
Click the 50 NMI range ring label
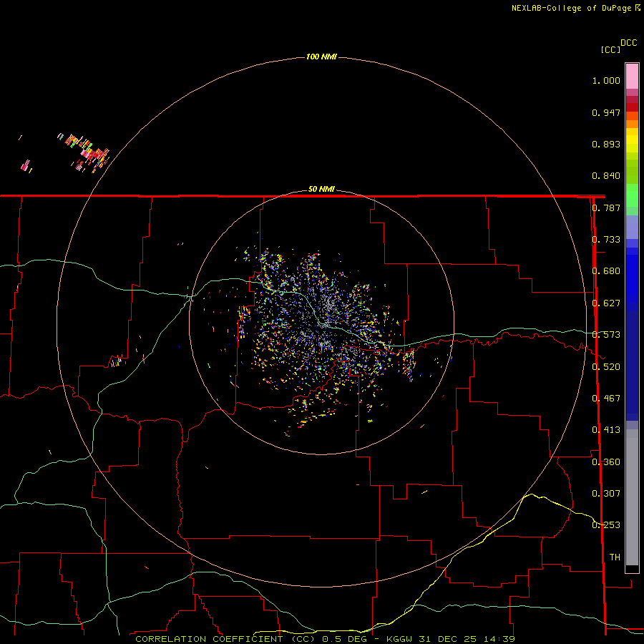tap(321, 189)
